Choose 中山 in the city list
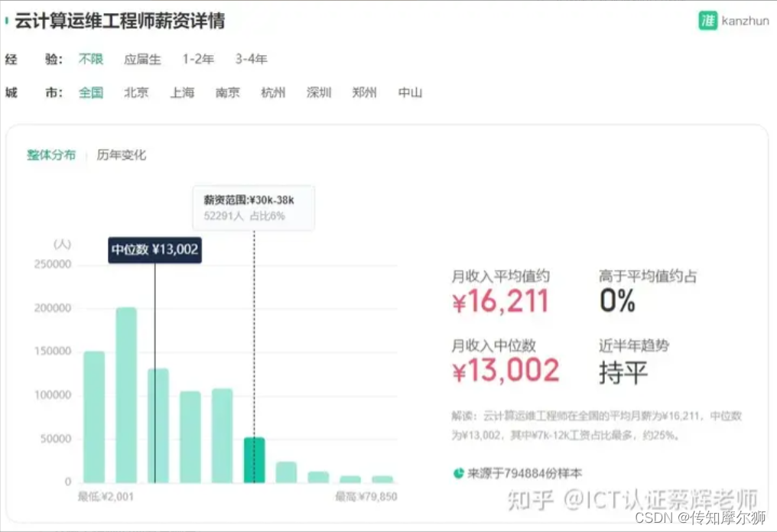 click(x=411, y=92)
